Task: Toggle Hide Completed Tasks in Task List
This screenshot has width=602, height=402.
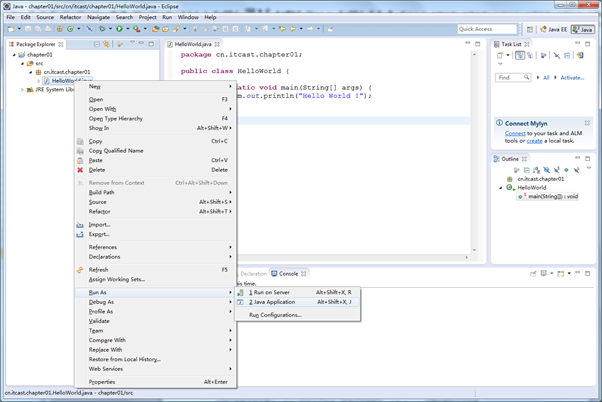Action: [x=557, y=56]
